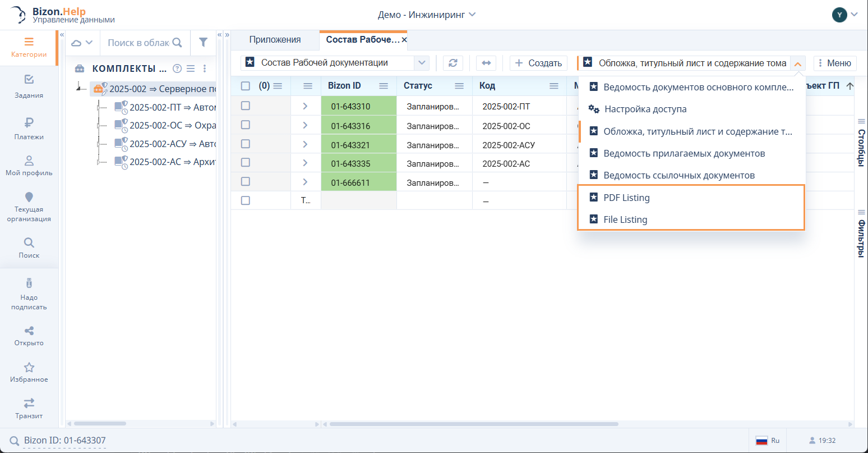Image resolution: width=868 pixels, height=453 pixels.
Task: Click the Избранное star icon
Action: pos(29,368)
